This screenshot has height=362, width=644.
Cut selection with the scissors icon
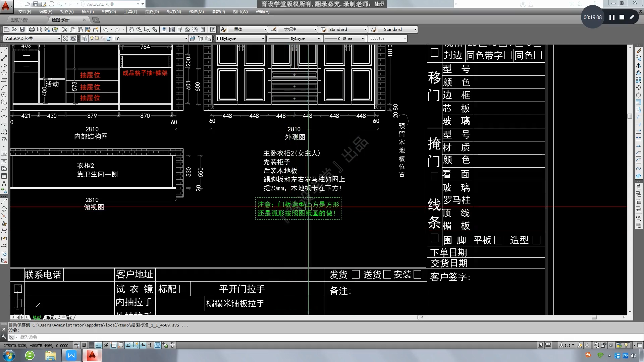[65, 29]
